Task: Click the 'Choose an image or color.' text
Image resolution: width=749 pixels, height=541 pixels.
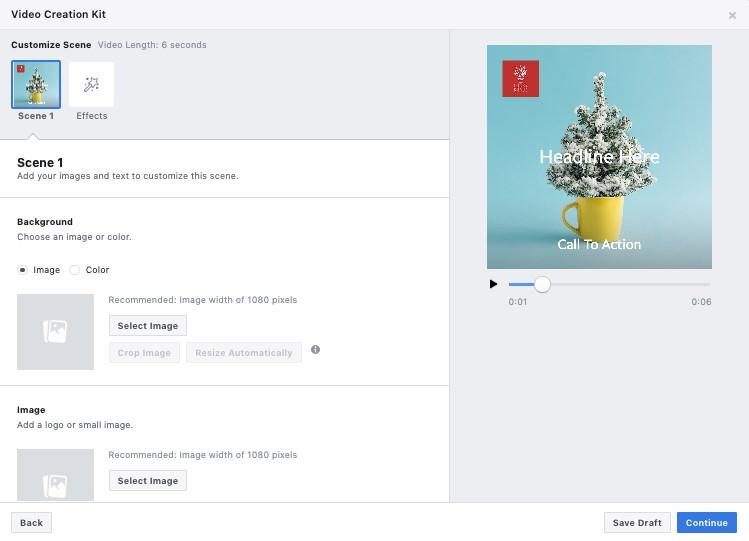Action: click(74, 237)
